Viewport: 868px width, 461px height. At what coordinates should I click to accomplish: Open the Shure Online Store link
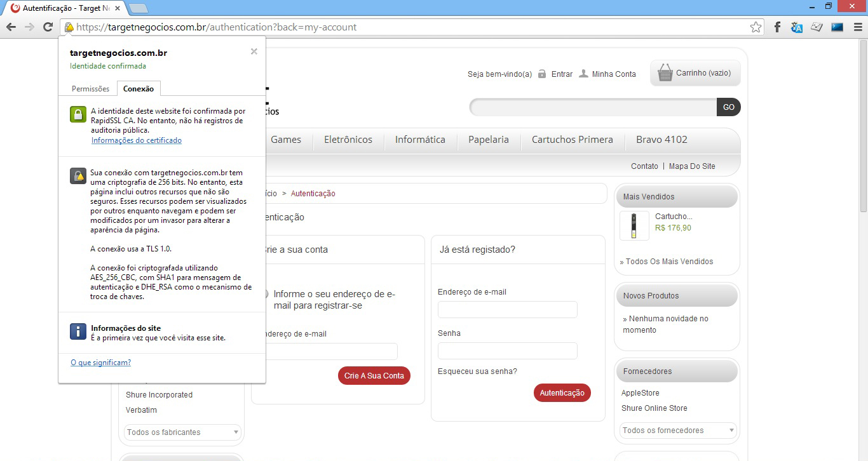[654, 408]
